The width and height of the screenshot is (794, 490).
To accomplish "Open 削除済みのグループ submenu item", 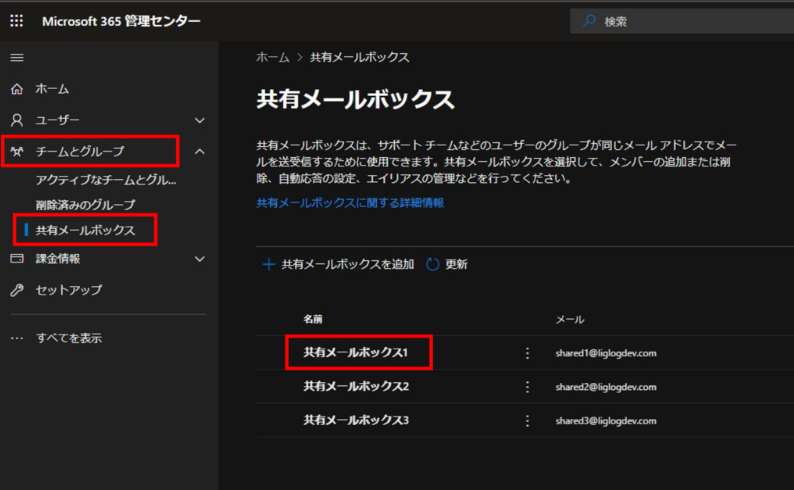I will [x=85, y=205].
